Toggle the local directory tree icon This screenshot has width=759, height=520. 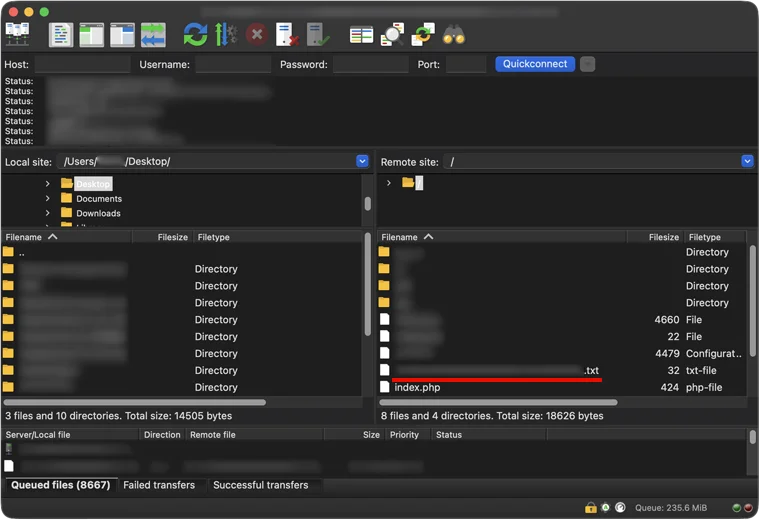[x=91, y=35]
